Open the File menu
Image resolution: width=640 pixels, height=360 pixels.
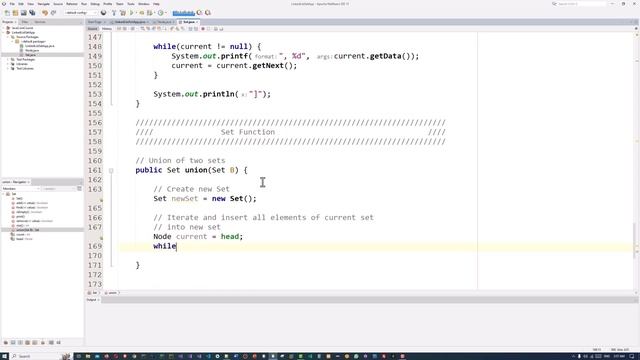[12, 4]
